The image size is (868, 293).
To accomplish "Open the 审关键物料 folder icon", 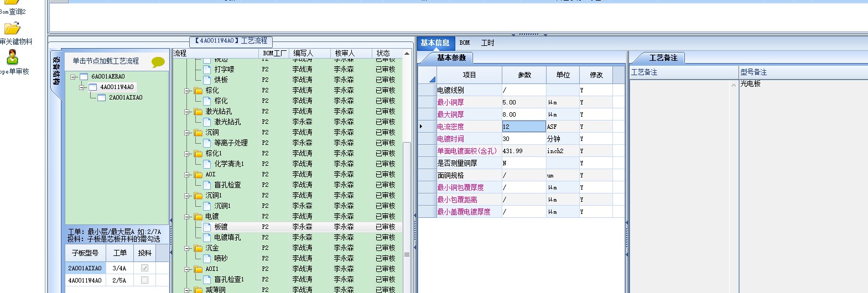I will [12, 29].
